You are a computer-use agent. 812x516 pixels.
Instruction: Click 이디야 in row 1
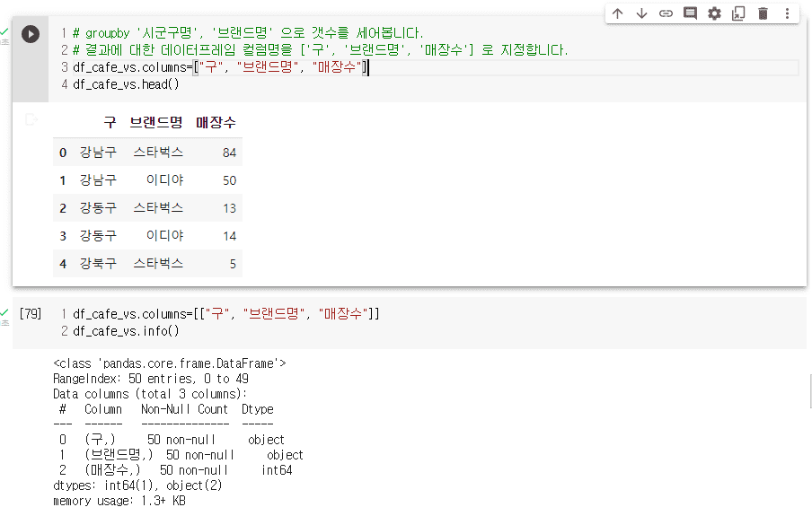click(164, 180)
